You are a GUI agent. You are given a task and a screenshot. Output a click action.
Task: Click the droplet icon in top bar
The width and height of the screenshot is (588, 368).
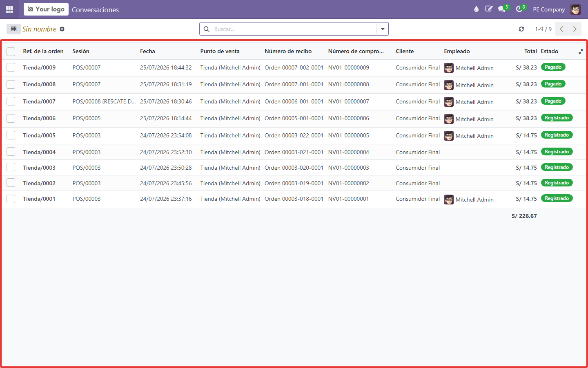476,9
